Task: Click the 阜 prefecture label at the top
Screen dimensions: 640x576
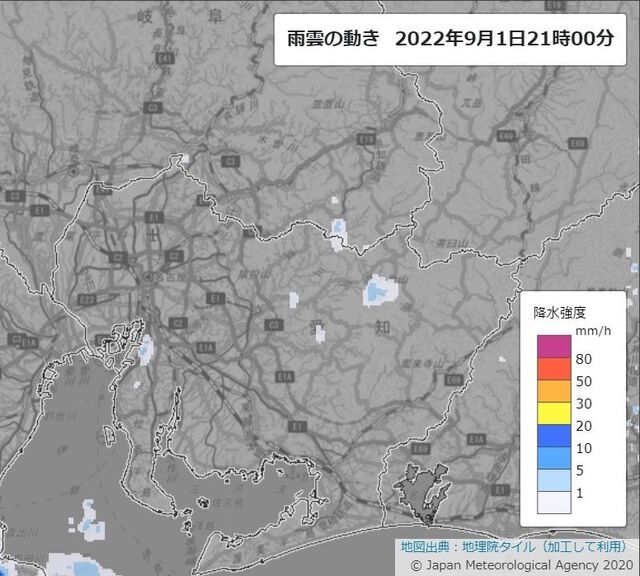Action: (x=215, y=17)
